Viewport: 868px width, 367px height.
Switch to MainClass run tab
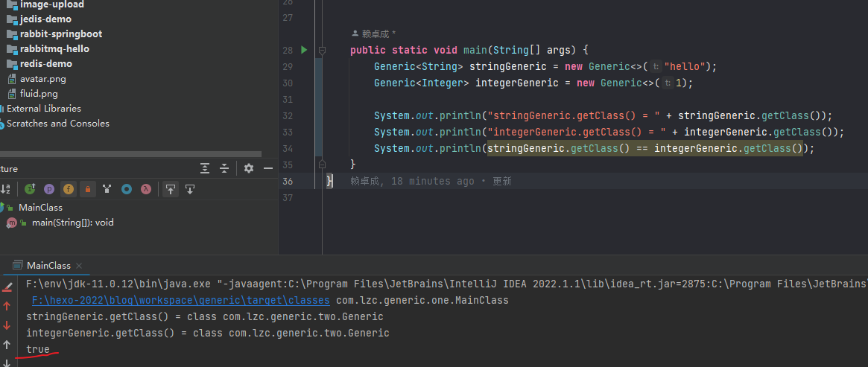tap(48, 266)
